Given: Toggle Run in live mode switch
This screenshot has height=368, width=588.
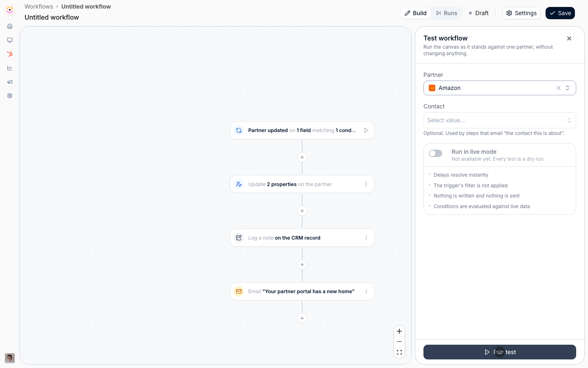Looking at the screenshot, I should click(x=436, y=153).
